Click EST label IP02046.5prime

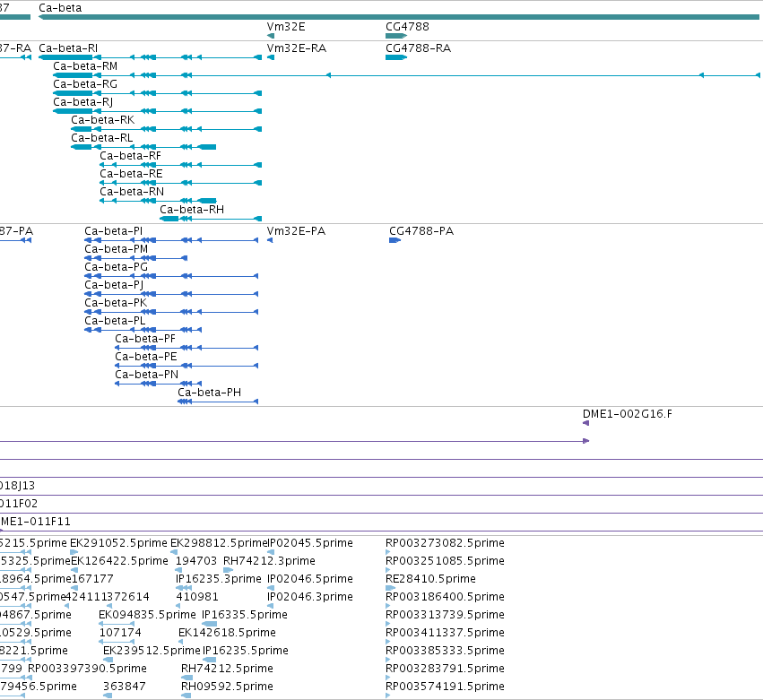tap(310, 579)
